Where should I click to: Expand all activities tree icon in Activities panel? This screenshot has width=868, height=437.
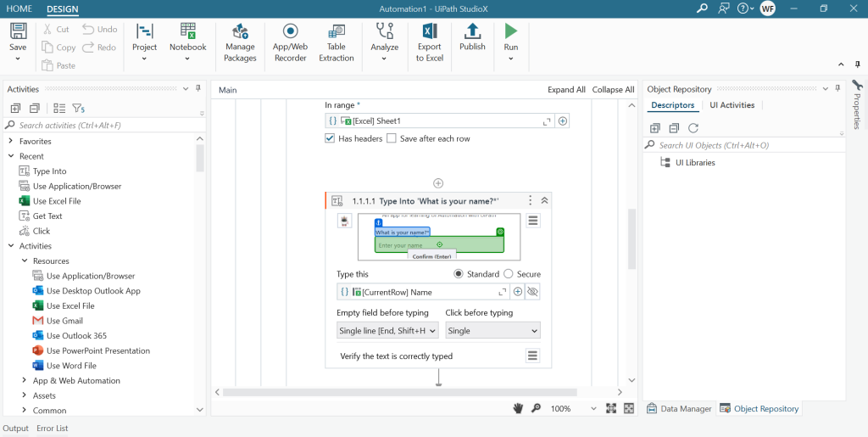[15, 108]
